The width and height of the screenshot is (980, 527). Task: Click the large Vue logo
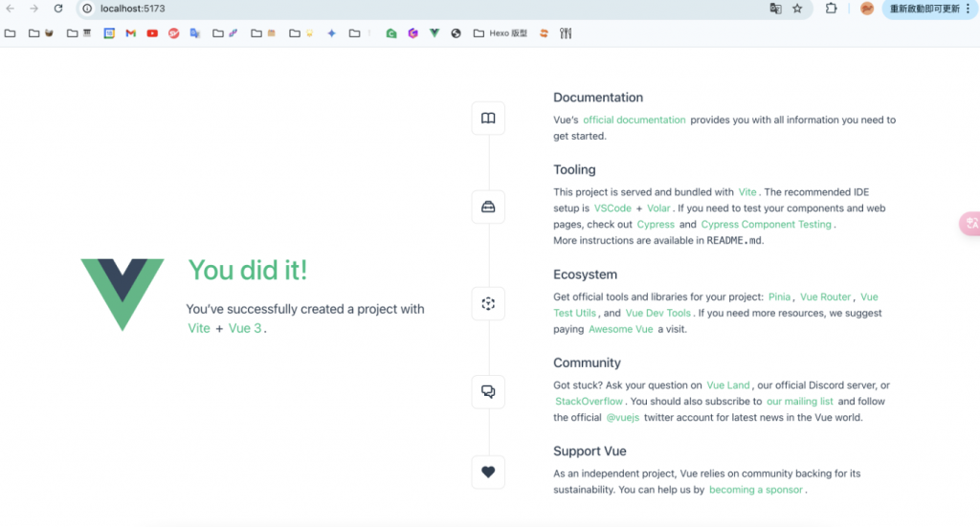[x=122, y=295]
